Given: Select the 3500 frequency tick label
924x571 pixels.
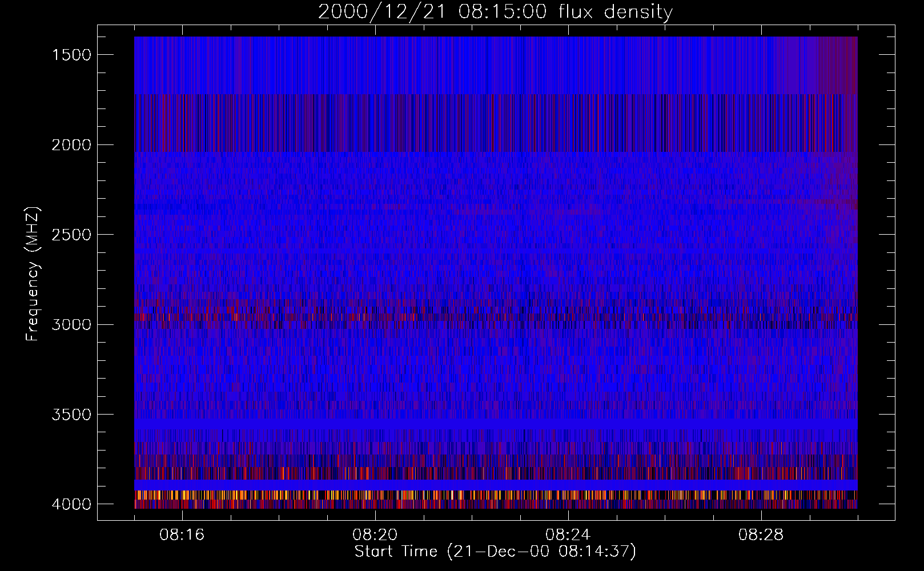Looking at the screenshot, I should click(x=71, y=415).
